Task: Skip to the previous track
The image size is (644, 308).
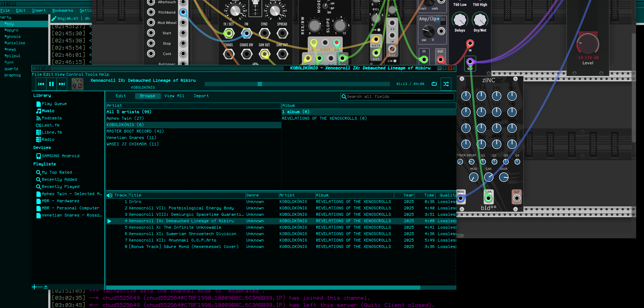Action: (41, 84)
